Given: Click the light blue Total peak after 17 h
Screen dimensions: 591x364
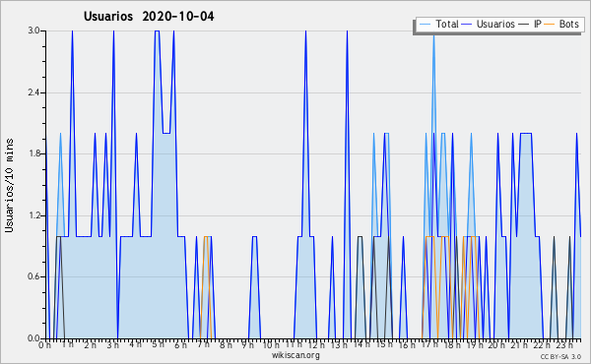Looking at the screenshot, I should pos(433,35).
